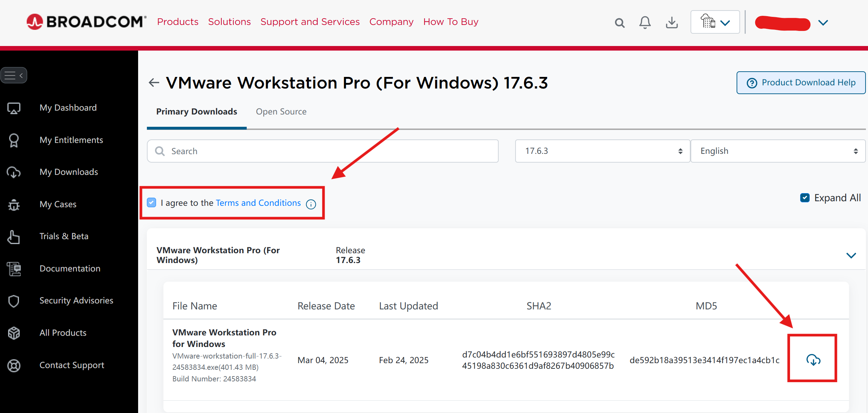
Task: Toggle the Expand All checkbox
Action: click(x=805, y=198)
